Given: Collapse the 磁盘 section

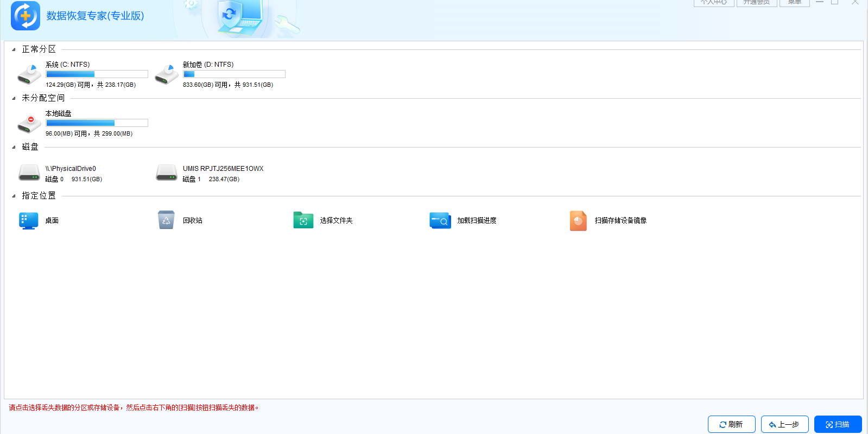Looking at the screenshot, I should coord(14,147).
